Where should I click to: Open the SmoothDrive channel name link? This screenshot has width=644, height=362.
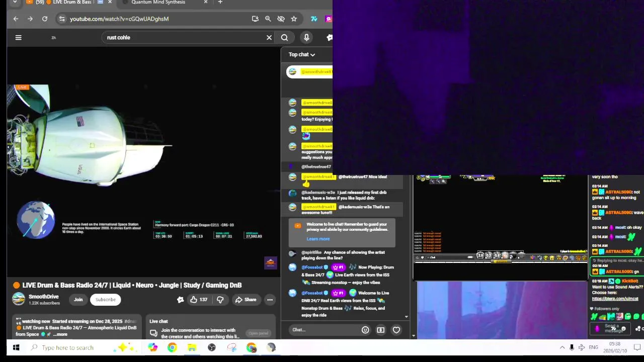click(43, 297)
